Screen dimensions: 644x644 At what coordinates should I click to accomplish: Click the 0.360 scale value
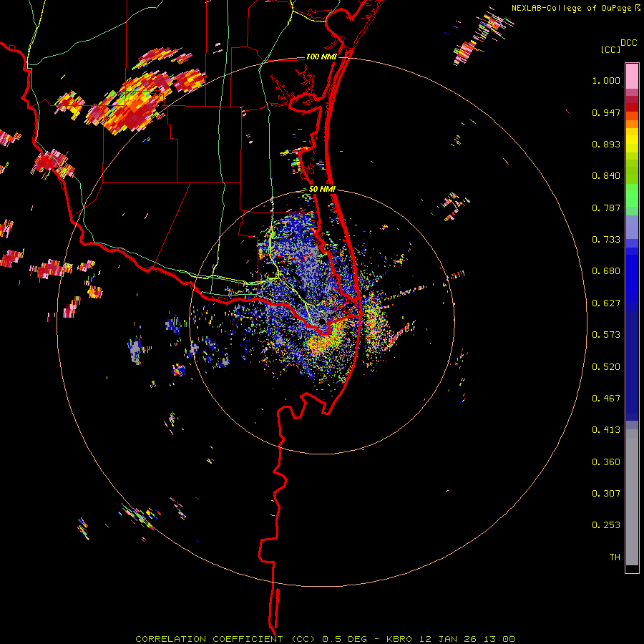click(x=606, y=462)
